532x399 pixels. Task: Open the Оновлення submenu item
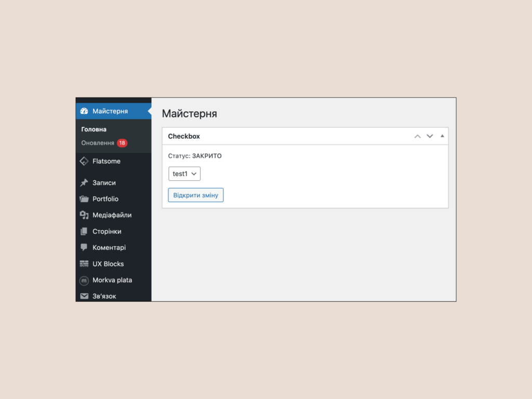coord(97,143)
